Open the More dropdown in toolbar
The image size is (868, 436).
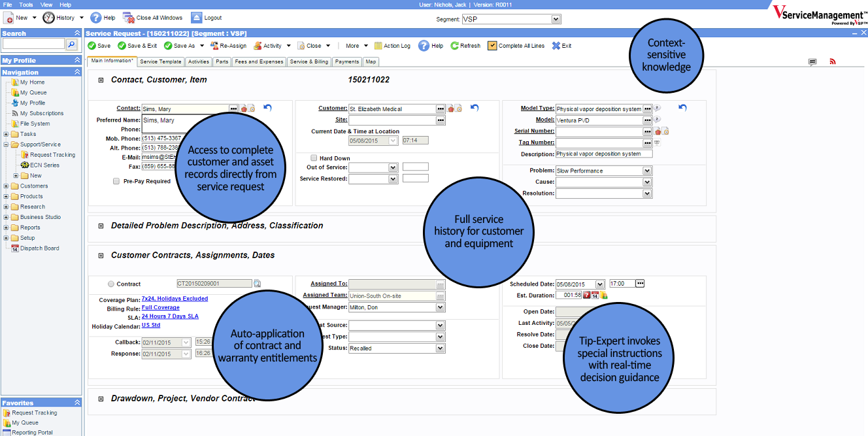(x=356, y=46)
